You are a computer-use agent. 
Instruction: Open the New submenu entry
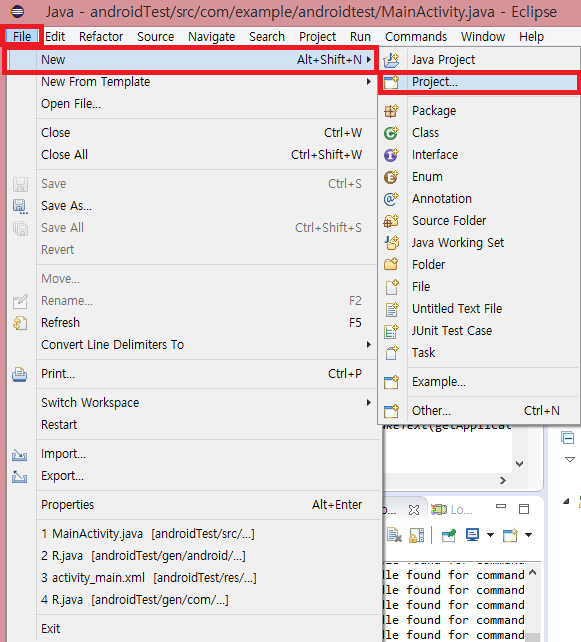(x=191, y=60)
